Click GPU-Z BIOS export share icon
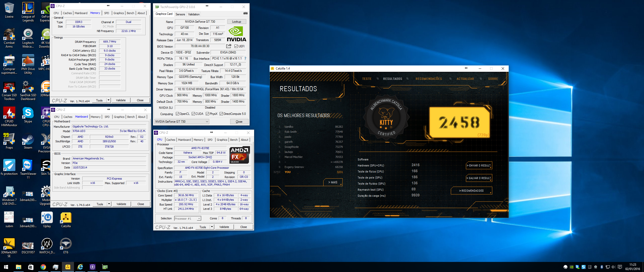Viewport: 644px width, 272px height. (229, 46)
